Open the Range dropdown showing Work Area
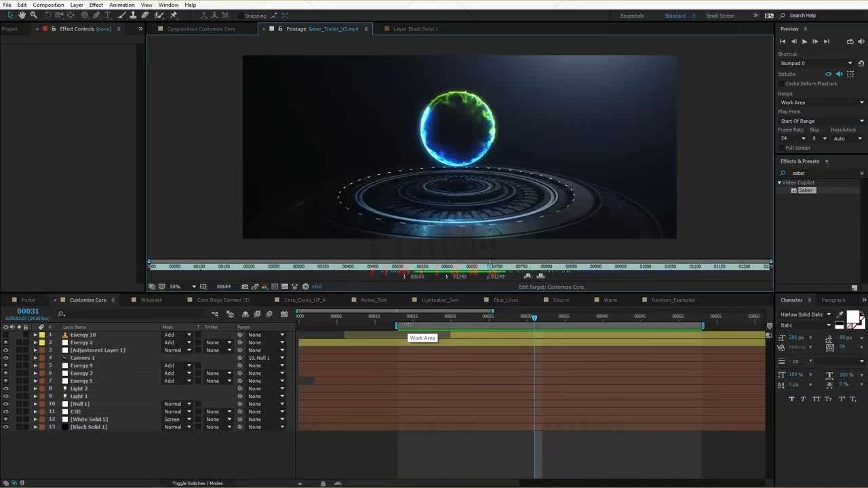The width and height of the screenshot is (868, 488). (x=821, y=102)
